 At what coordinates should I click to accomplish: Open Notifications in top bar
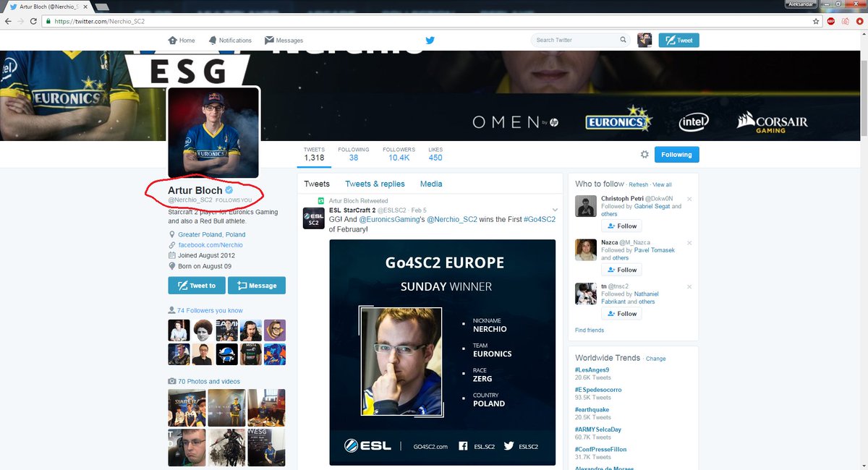coord(230,40)
